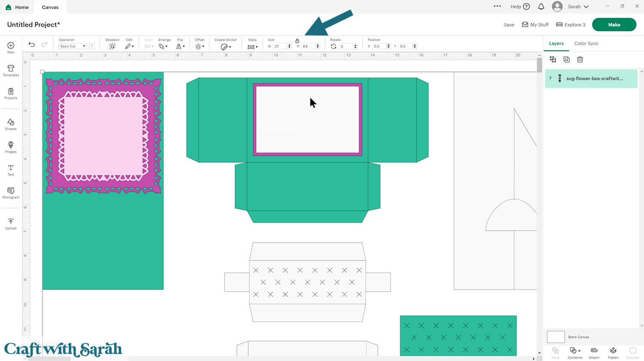The width and height of the screenshot is (644, 361).
Task: Click the Upload icon
Action: tap(11, 223)
